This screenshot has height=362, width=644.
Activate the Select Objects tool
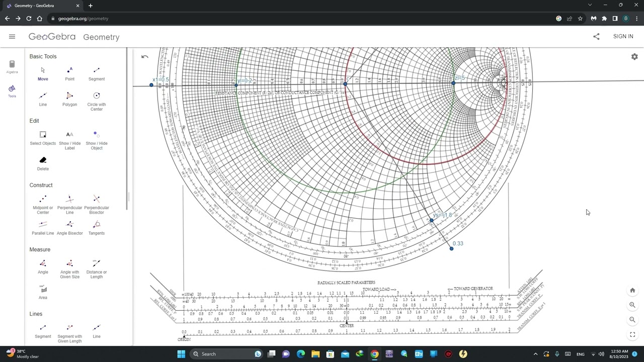[43, 138]
